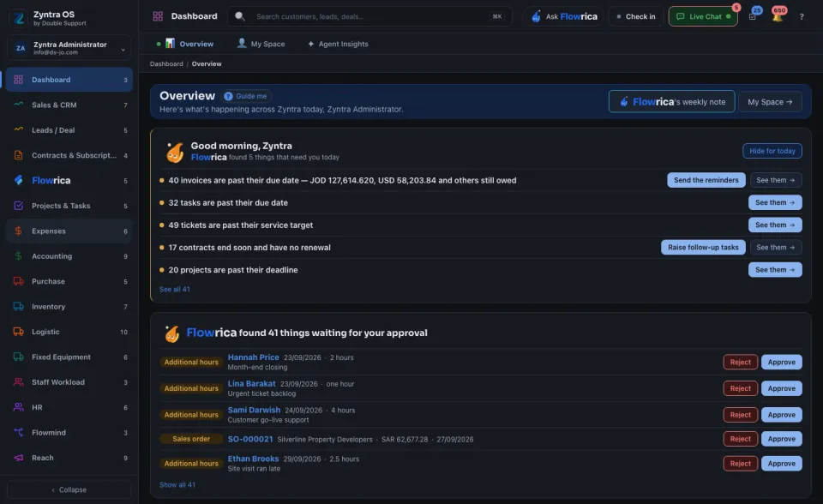Open Flowrica's weekly note

pyautogui.click(x=671, y=101)
